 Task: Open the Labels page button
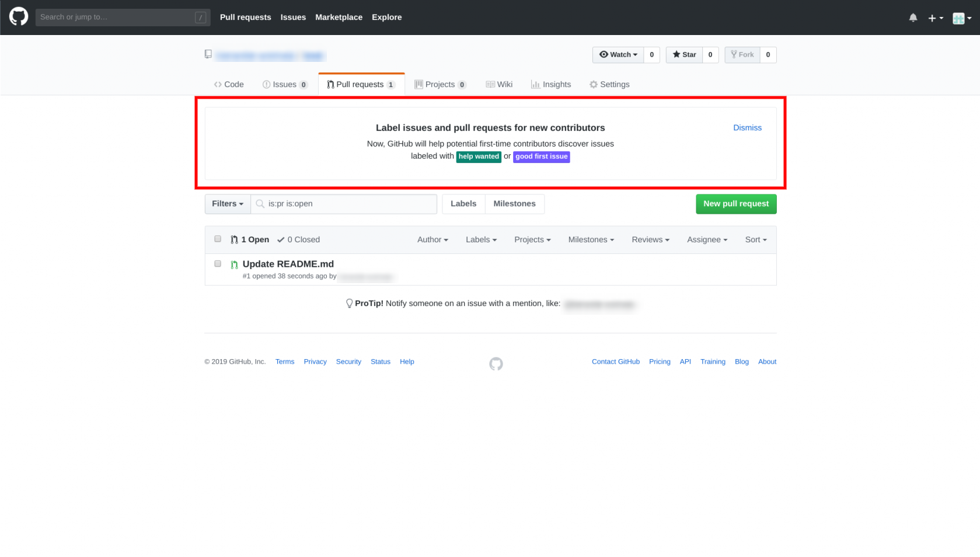tap(463, 204)
